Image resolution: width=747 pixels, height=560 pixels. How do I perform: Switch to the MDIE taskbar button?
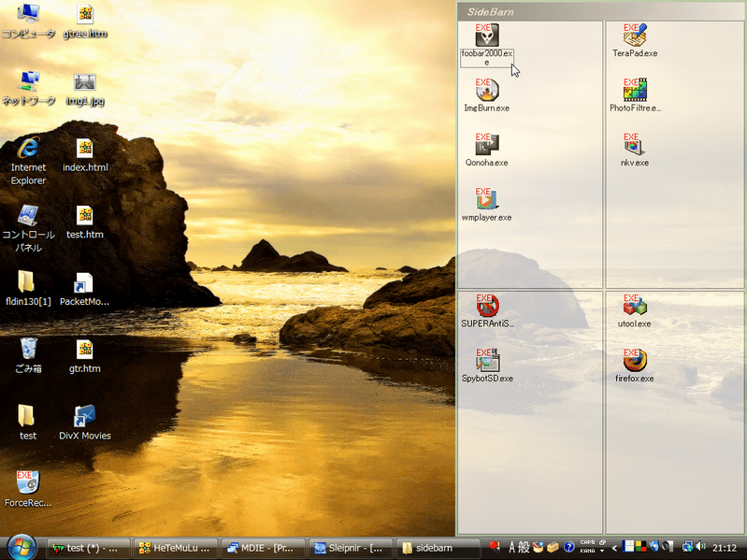[262, 548]
